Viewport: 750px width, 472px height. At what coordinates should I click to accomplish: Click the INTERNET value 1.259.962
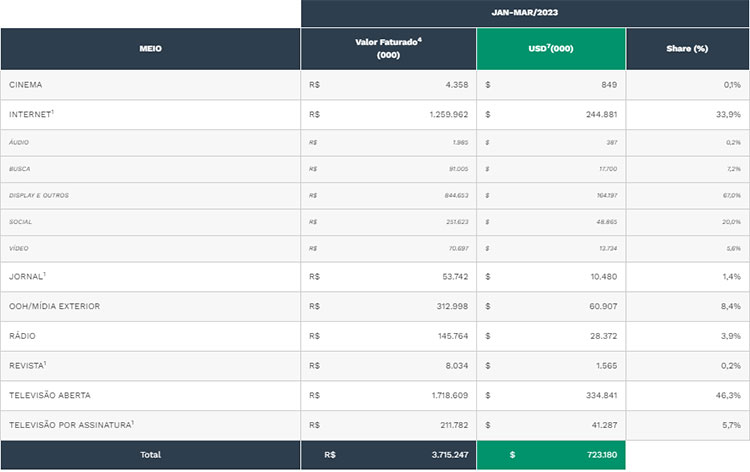tap(449, 114)
